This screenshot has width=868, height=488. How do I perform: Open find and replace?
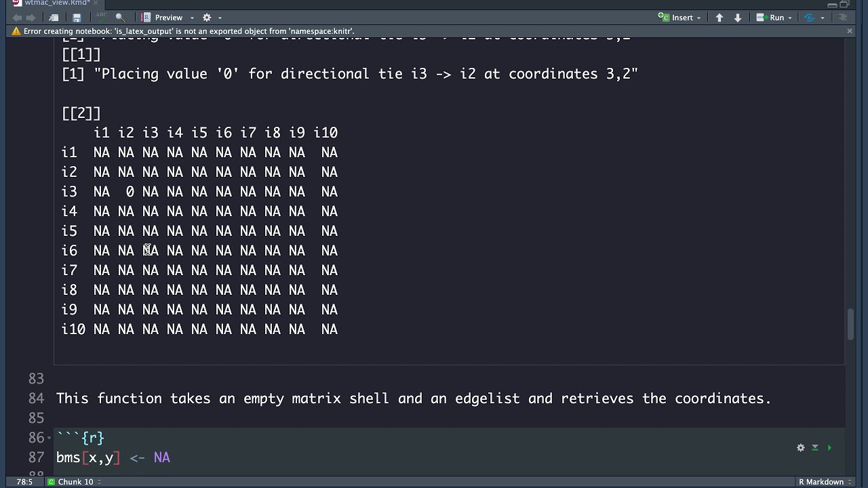pos(120,18)
